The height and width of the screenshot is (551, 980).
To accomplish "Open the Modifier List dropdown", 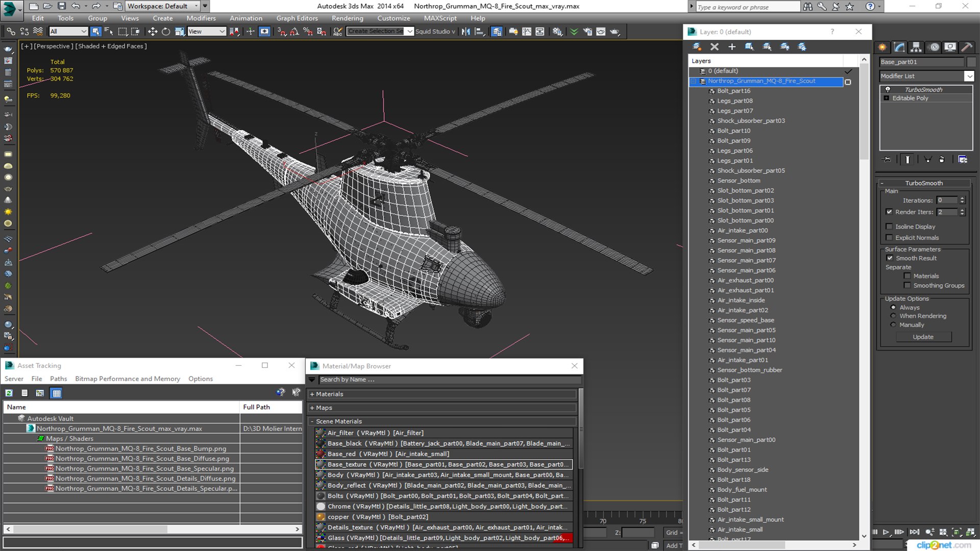I will [969, 76].
